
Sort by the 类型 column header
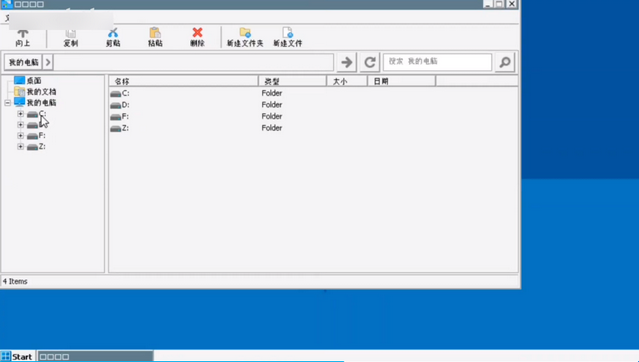click(292, 81)
